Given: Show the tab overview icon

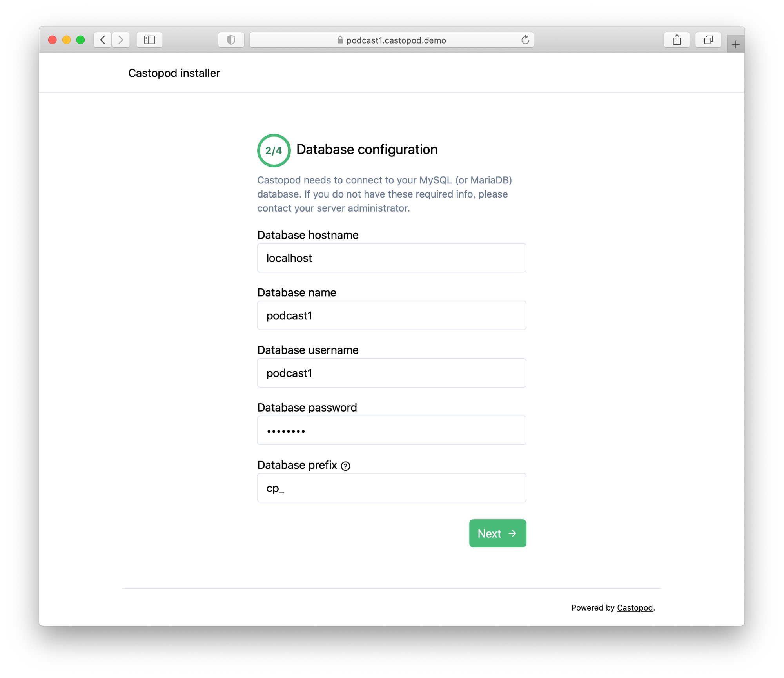Looking at the screenshot, I should (x=708, y=40).
